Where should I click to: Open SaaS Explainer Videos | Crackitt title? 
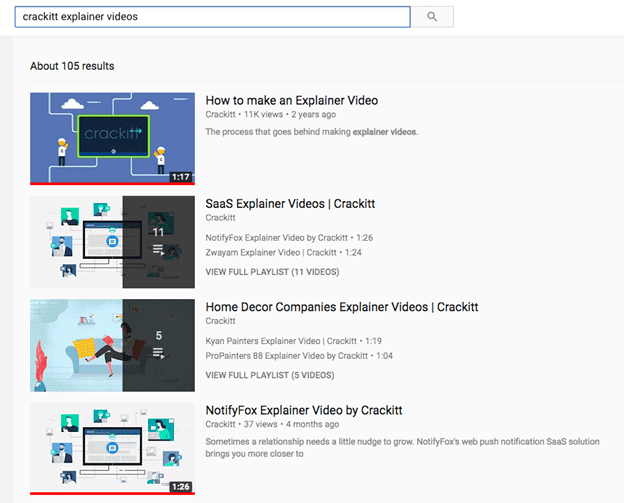pyautogui.click(x=290, y=204)
